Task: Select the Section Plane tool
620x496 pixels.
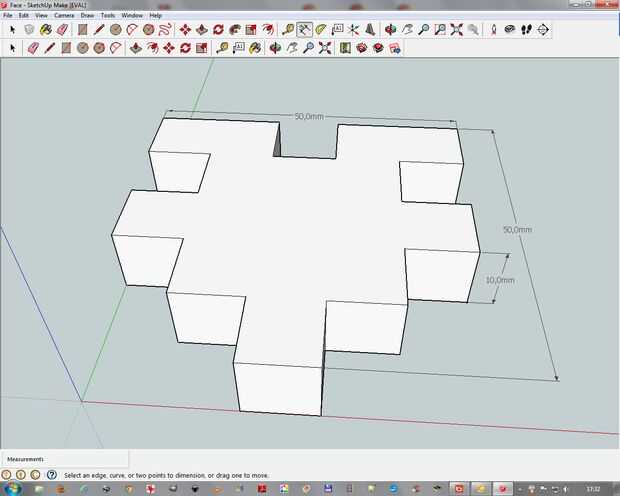Action: 543,30
